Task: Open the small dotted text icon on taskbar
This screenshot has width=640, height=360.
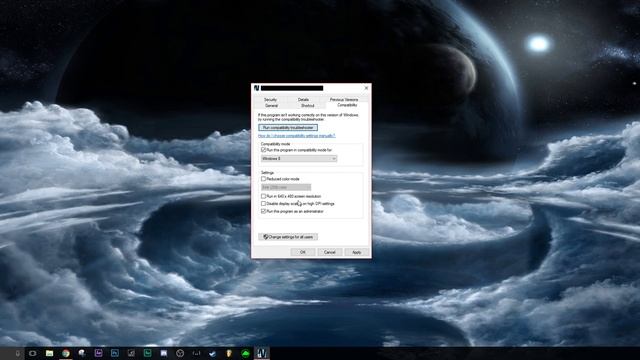Action: coord(196,353)
